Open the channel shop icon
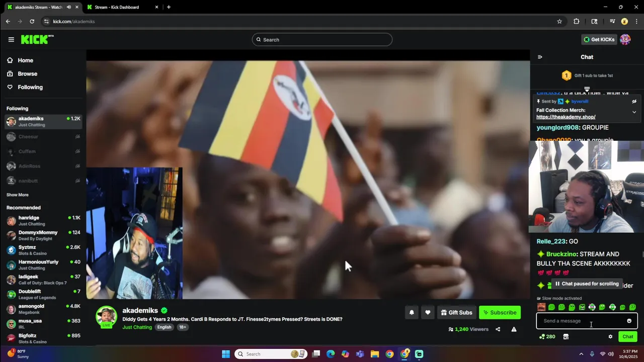Viewport: 644px width, 362px height. click(566, 336)
